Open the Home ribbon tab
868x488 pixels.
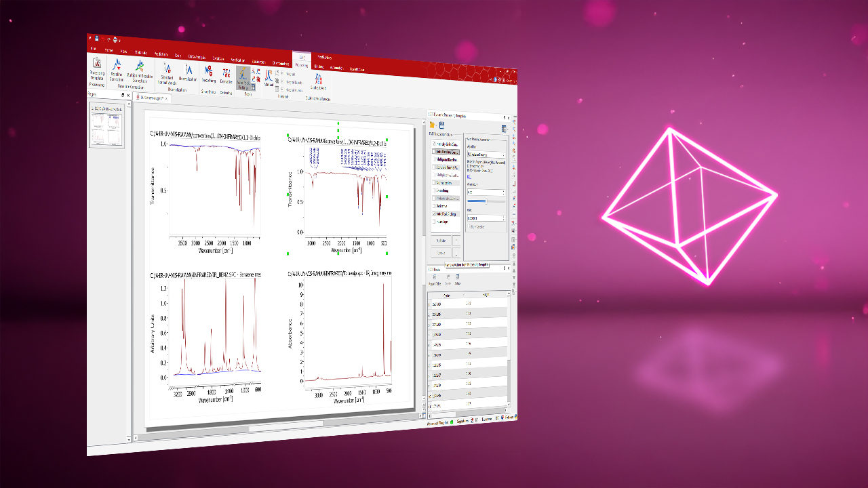[x=108, y=51]
